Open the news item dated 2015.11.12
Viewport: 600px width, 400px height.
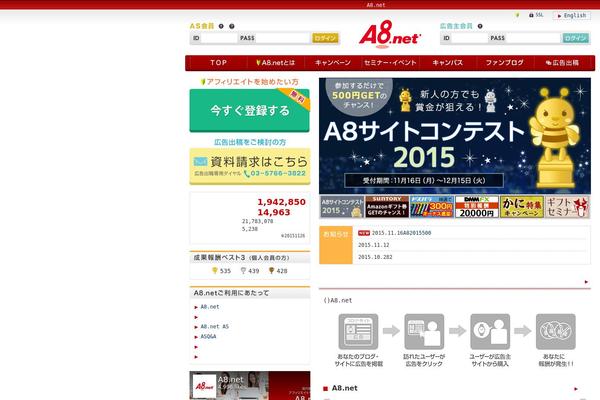tap(373, 245)
